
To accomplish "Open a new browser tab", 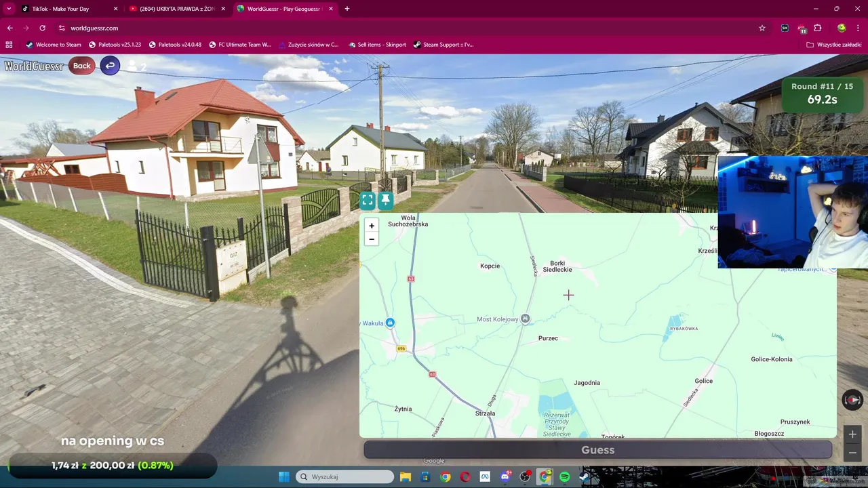I will point(347,9).
